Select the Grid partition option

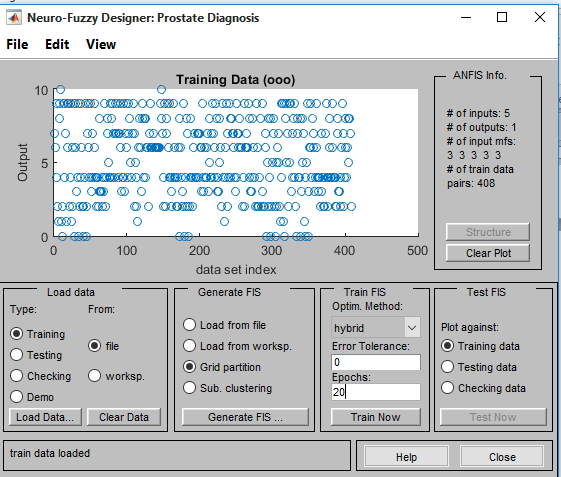189,367
